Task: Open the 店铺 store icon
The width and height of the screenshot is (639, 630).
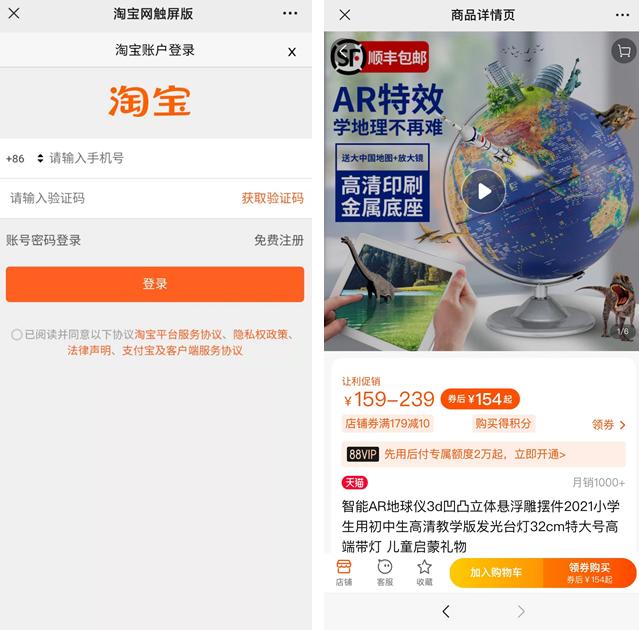Action: coord(344,573)
